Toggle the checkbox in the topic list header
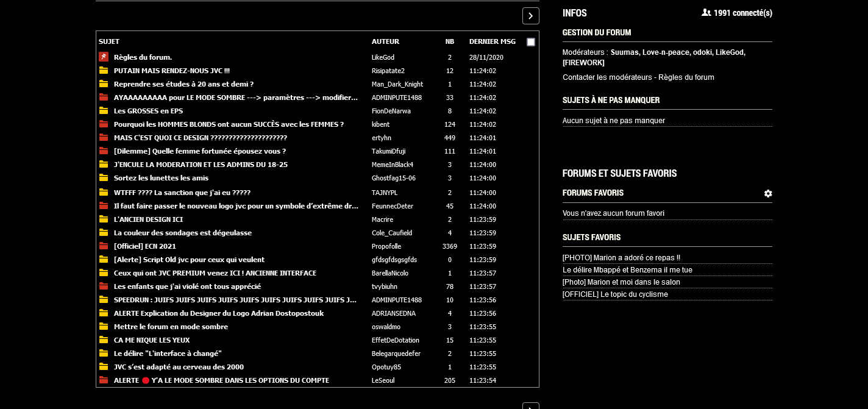868x409 pixels. 531,42
